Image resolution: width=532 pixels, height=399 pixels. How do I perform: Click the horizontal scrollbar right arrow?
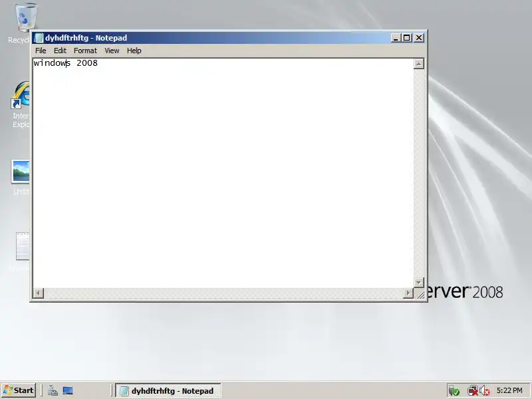(x=408, y=293)
